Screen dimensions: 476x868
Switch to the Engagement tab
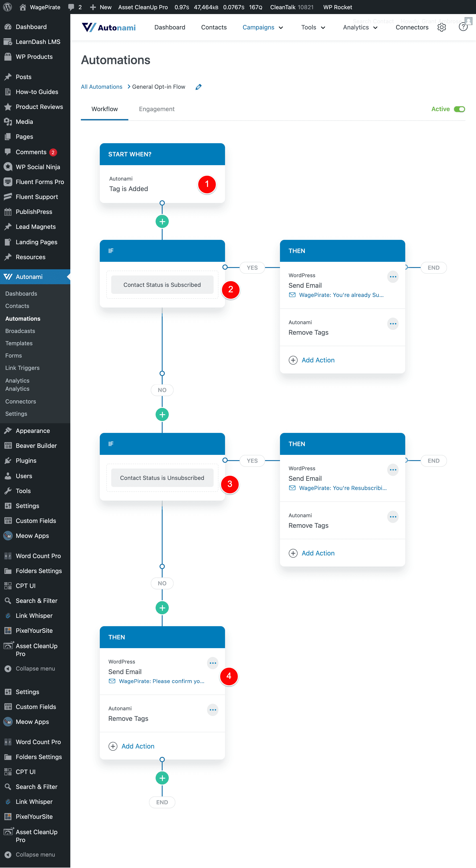157,109
